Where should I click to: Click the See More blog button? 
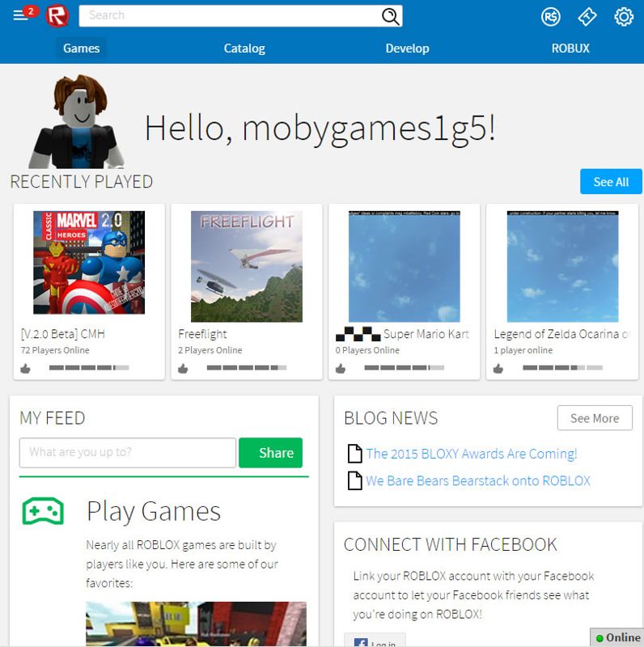595,418
